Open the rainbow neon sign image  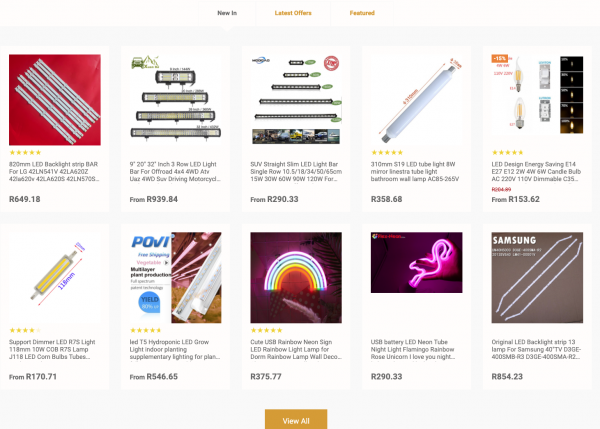296,277
